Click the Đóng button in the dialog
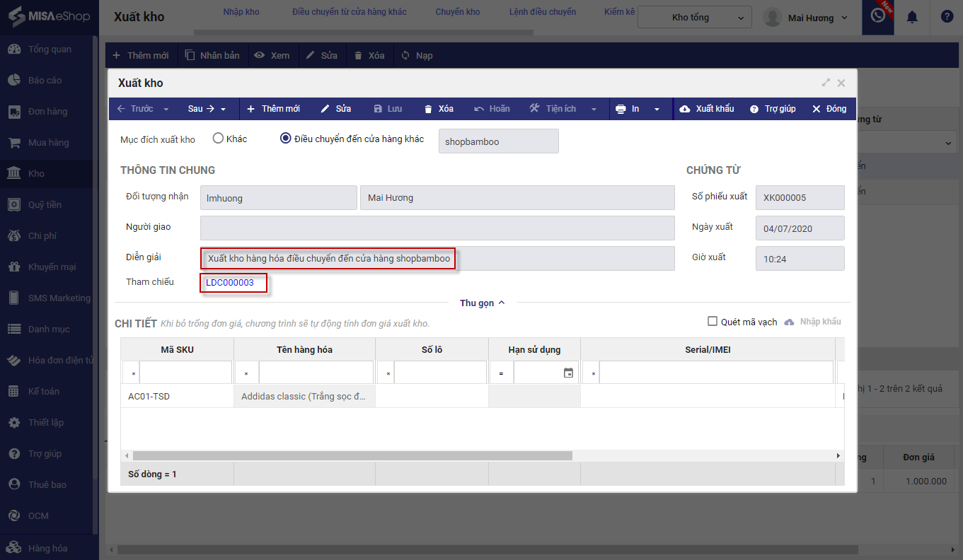The image size is (963, 560). click(x=829, y=109)
